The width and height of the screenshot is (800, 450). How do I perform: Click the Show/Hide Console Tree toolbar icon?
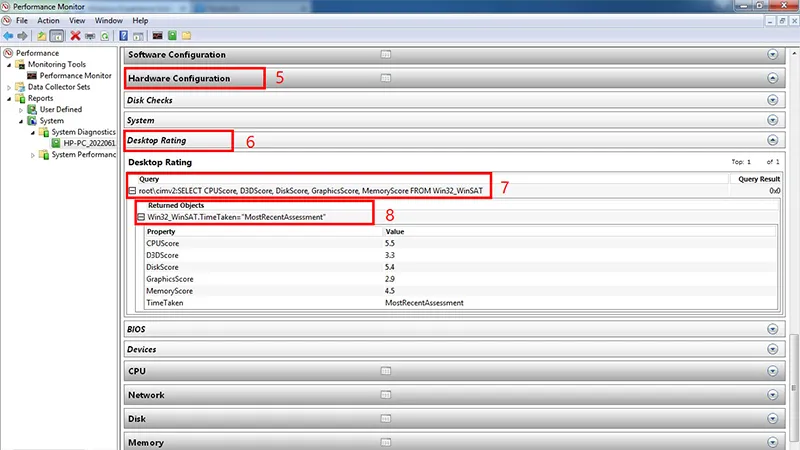[x=57, y=35]
